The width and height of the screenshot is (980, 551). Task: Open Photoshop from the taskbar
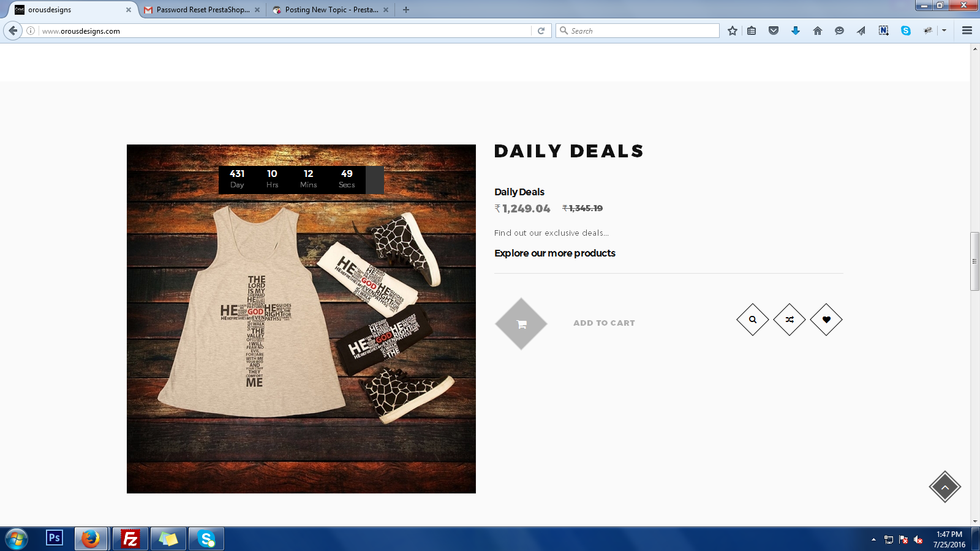[55, 538]
